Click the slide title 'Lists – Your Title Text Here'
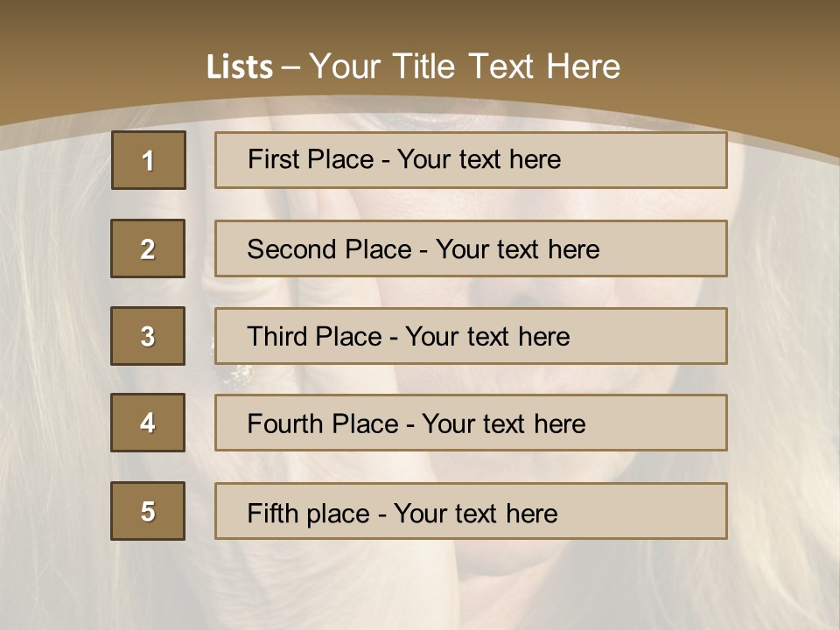 coord(413,66)
